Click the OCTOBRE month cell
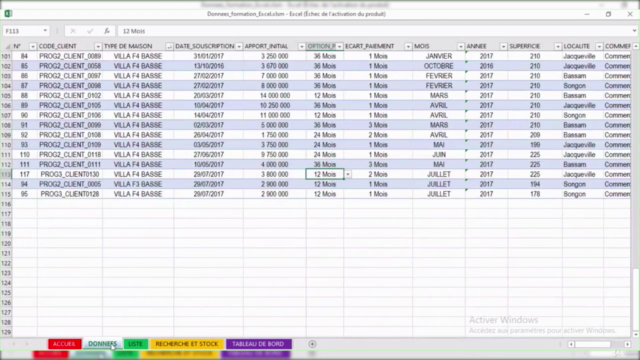This screenshot has height=360, width=640. tap(439, 66)
